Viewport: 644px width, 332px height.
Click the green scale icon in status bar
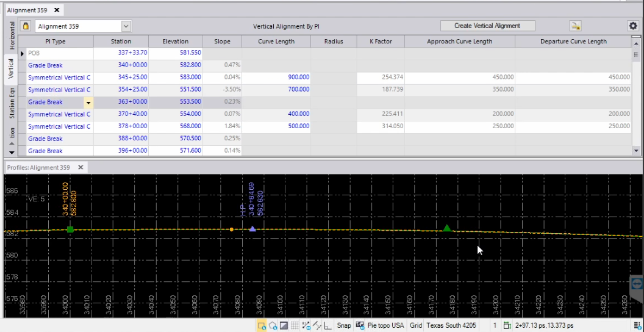coord(507,325)
